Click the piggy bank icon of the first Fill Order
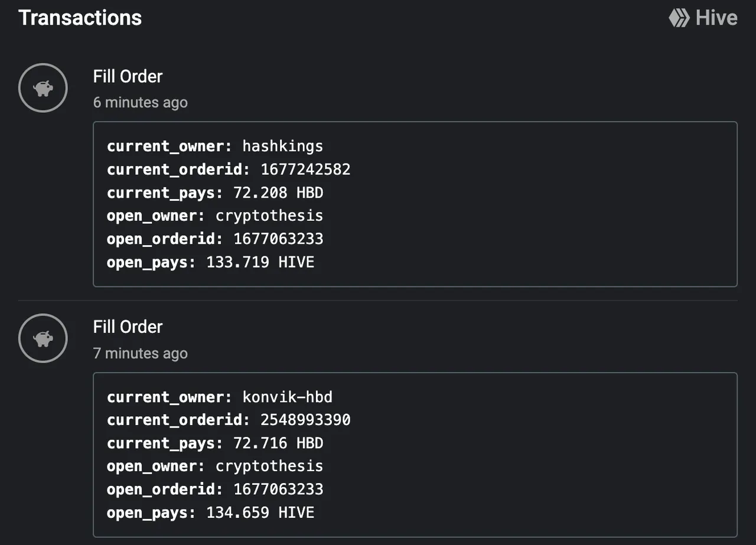The width and height of the screenshot is (756, 545). (x=43, y=87)
